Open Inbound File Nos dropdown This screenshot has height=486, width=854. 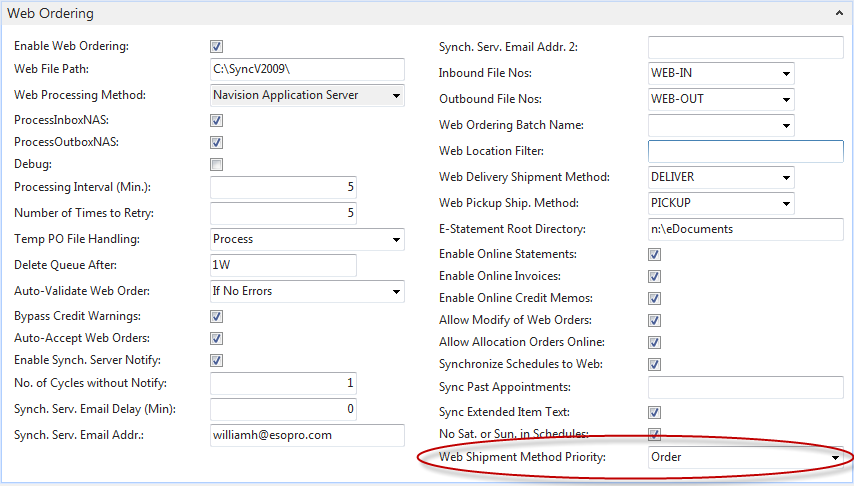pos(786,74)
